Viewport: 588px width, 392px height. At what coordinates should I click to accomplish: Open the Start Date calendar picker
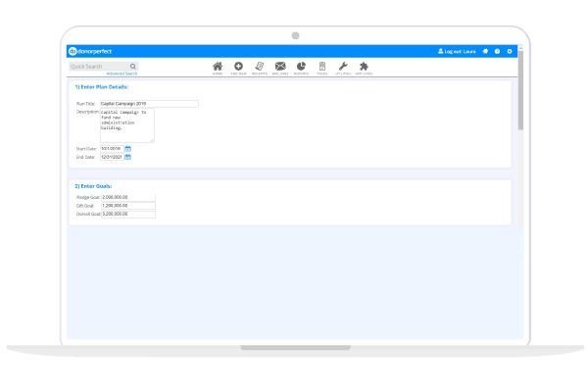127,149
